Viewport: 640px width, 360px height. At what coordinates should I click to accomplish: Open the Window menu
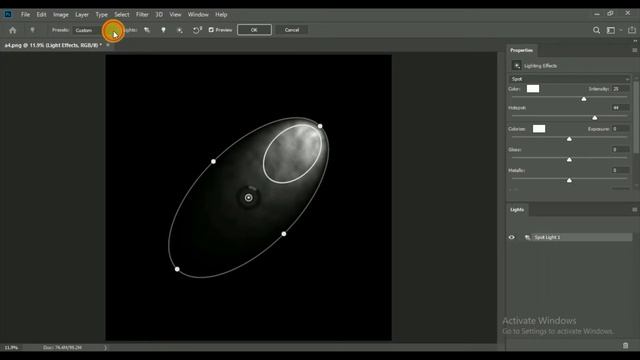click(x=198, y=14)
